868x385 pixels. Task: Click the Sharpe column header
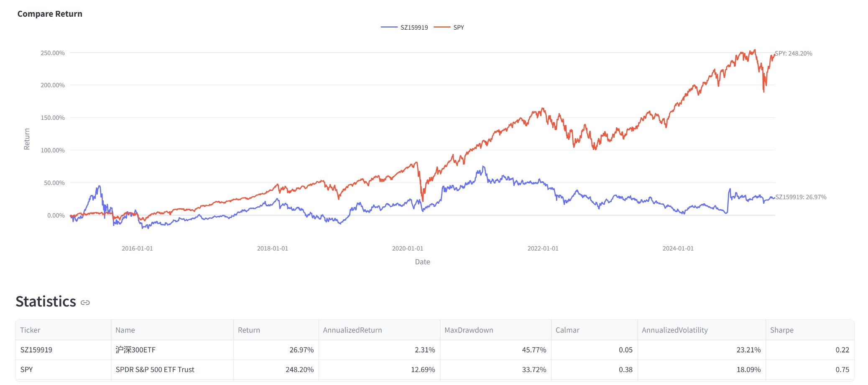(x=781, y=330)
